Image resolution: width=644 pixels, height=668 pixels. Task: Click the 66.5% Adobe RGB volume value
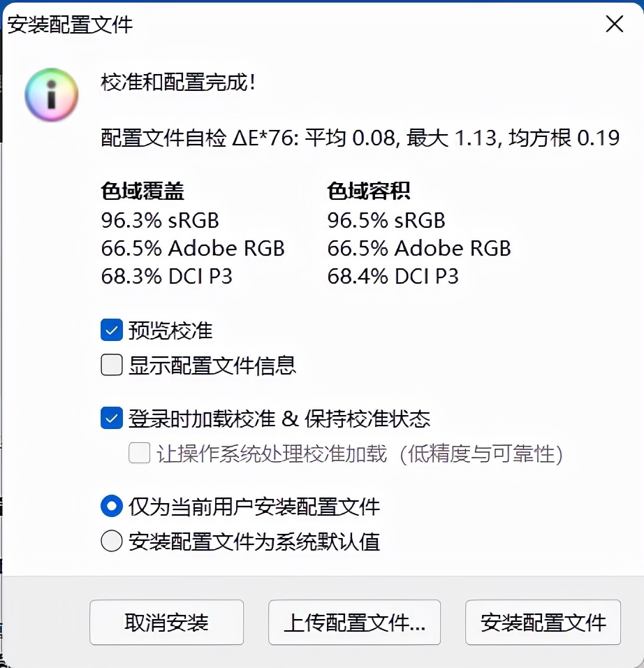[x=419, y=249]
